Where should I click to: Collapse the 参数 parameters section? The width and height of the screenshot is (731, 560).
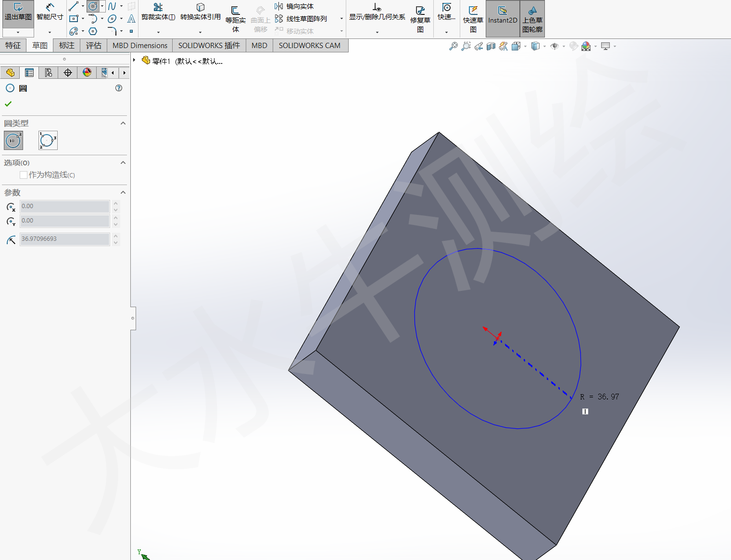[x=123, y=192]
